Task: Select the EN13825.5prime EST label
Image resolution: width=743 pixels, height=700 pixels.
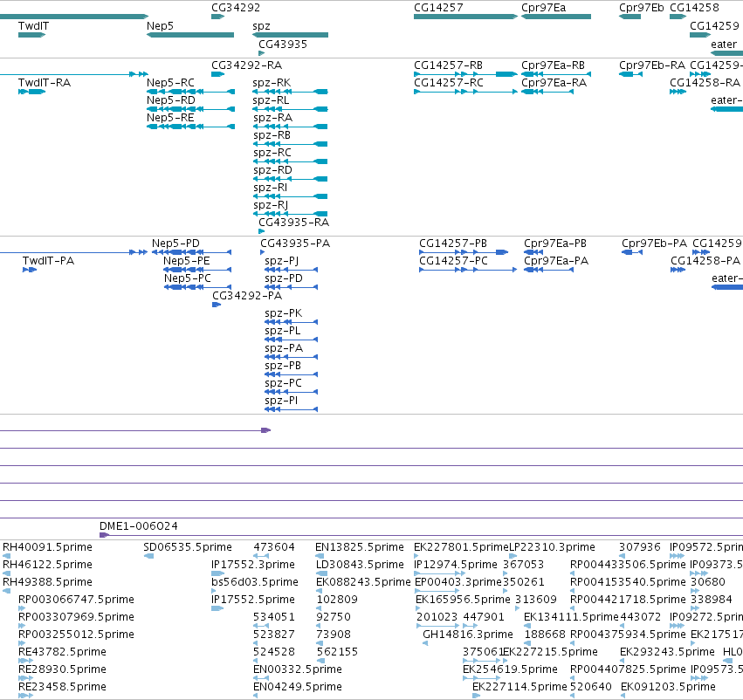Action: [x=360, y=547]
